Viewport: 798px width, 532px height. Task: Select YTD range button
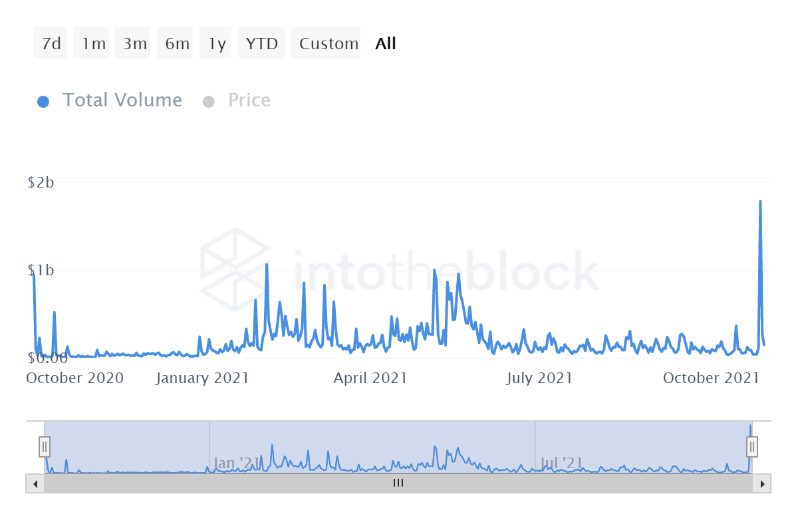pos(262,44)
